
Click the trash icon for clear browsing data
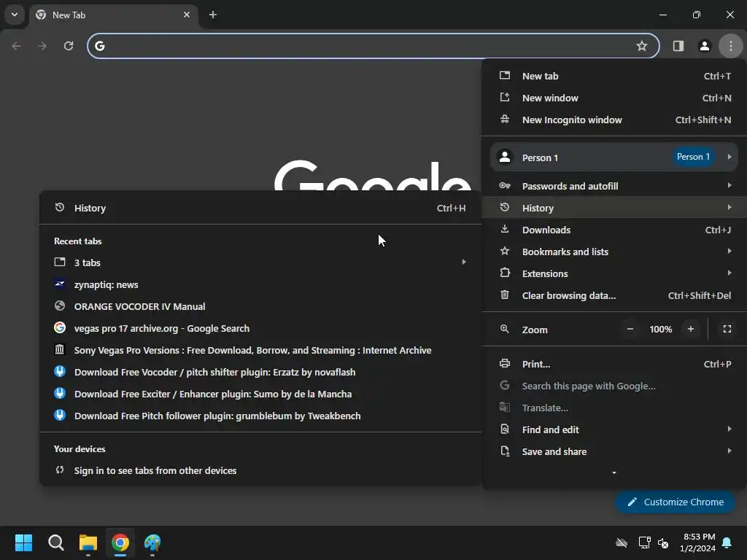click(505, 295)
